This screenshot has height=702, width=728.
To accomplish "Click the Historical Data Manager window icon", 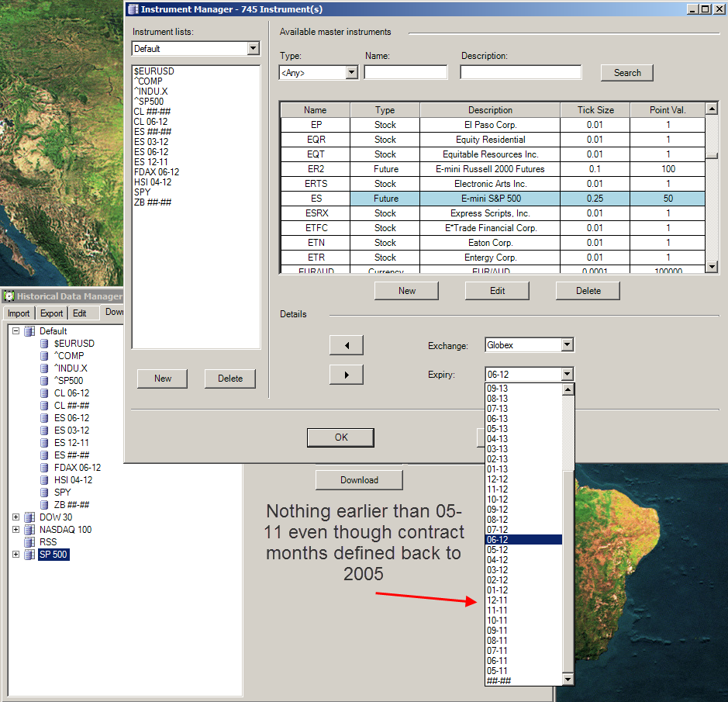I will pyautogui.click(x=9, y=296).
